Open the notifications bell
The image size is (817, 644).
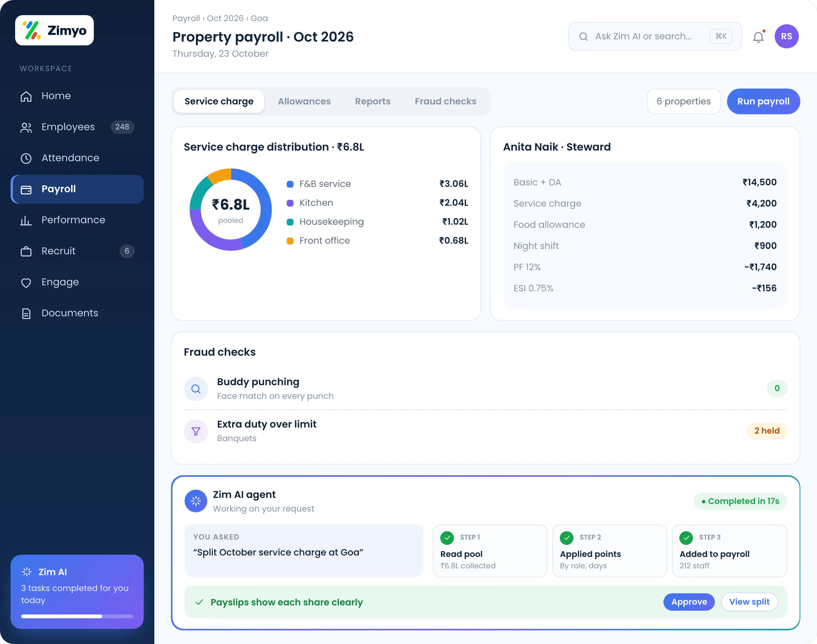758,37
